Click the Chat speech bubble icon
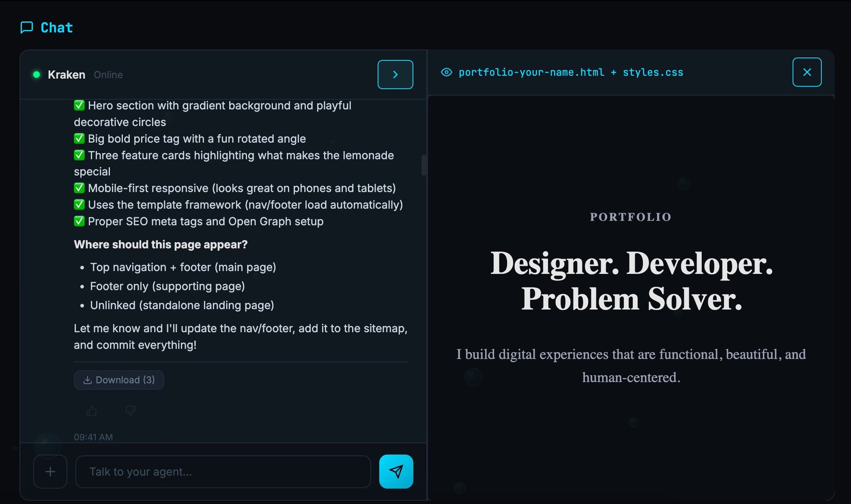Image resolution: width=851 pixels, height=504 pixels. [27, 27]
